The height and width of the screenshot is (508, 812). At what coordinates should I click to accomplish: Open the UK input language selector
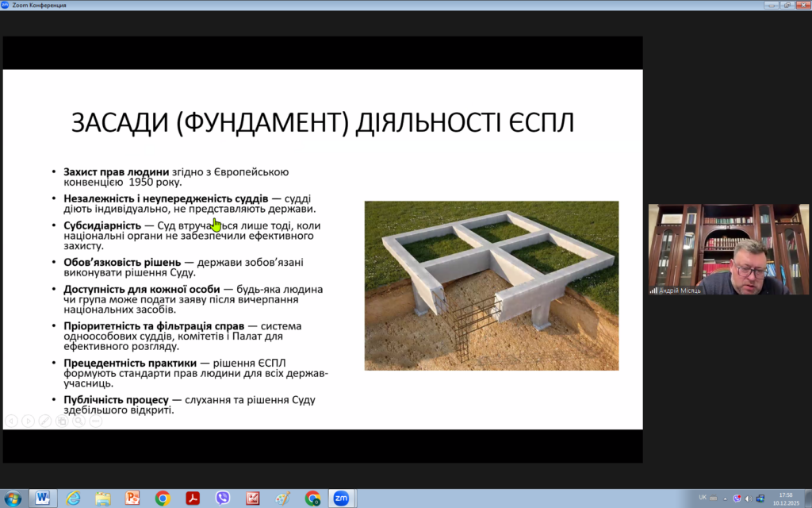(703, 498)
